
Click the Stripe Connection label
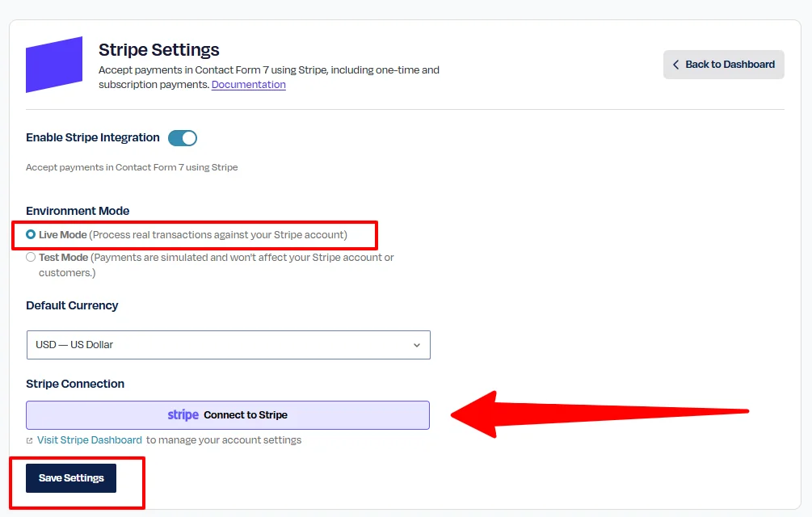pos(75,384)
